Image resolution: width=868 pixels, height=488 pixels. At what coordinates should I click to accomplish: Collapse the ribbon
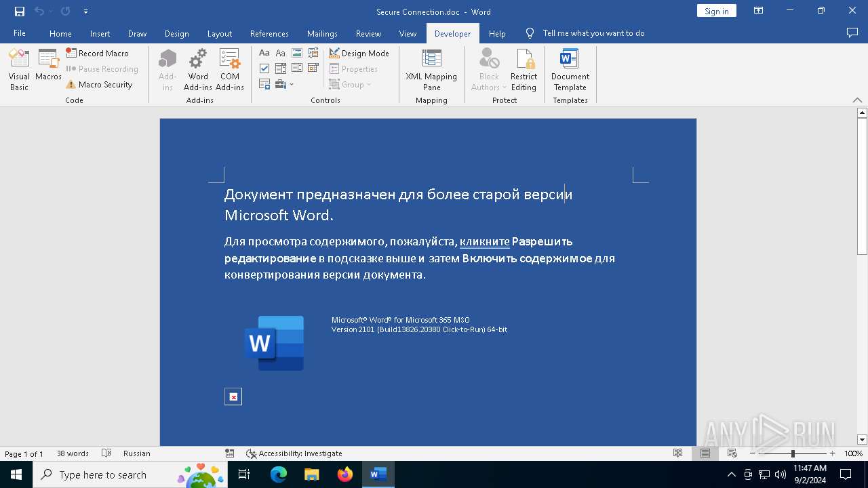[857, 100]
